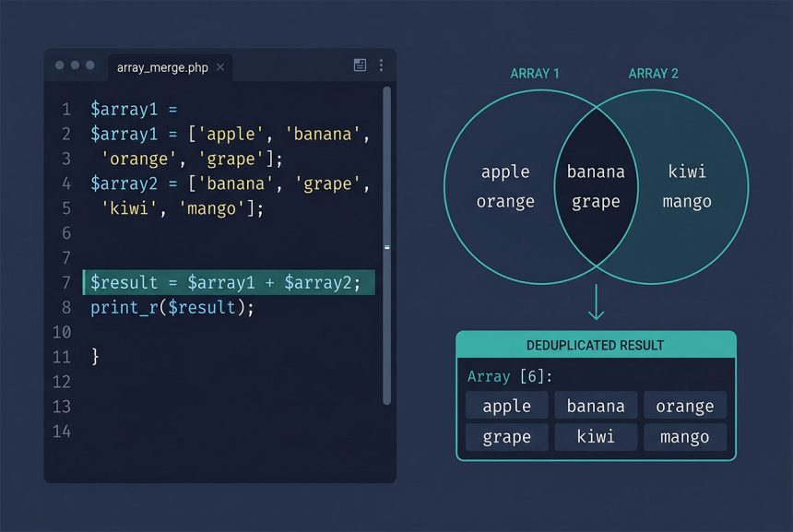This screenshot has width=793, height=532.
Task: Click line number 14 in gutter
Action: [x=62, y=432]
